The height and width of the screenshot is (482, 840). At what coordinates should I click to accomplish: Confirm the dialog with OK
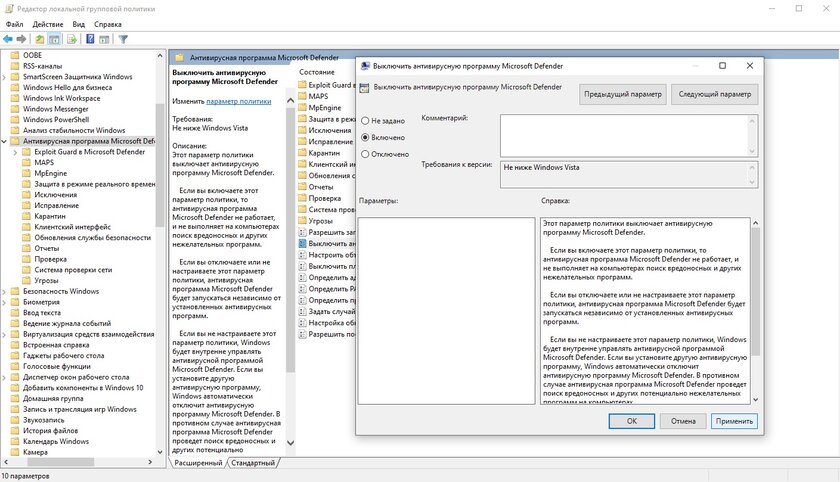pyautogui.click(x=632, y=421)
